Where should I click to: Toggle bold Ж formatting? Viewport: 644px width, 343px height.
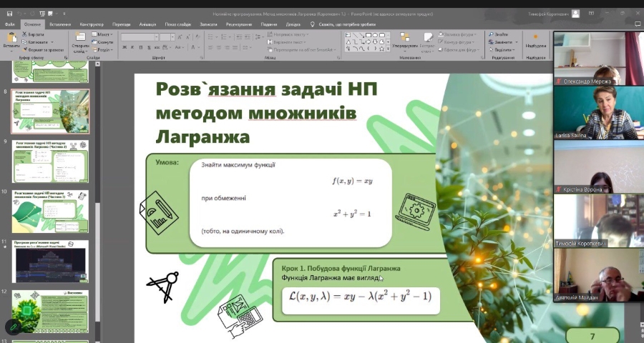coord(123,47)
